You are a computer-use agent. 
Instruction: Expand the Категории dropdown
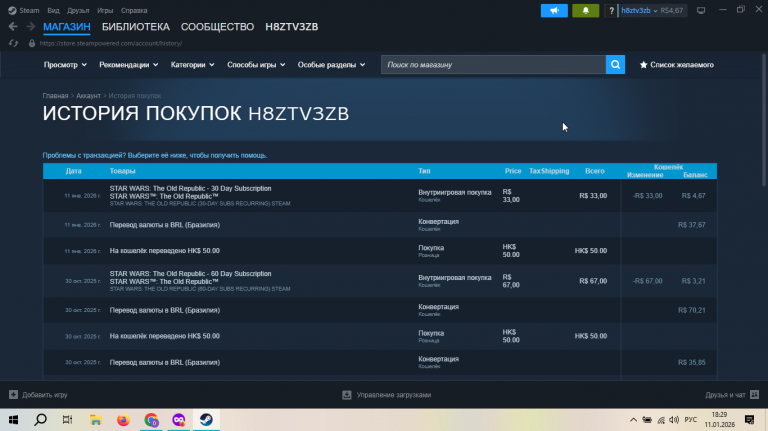[x=192, y=65]
